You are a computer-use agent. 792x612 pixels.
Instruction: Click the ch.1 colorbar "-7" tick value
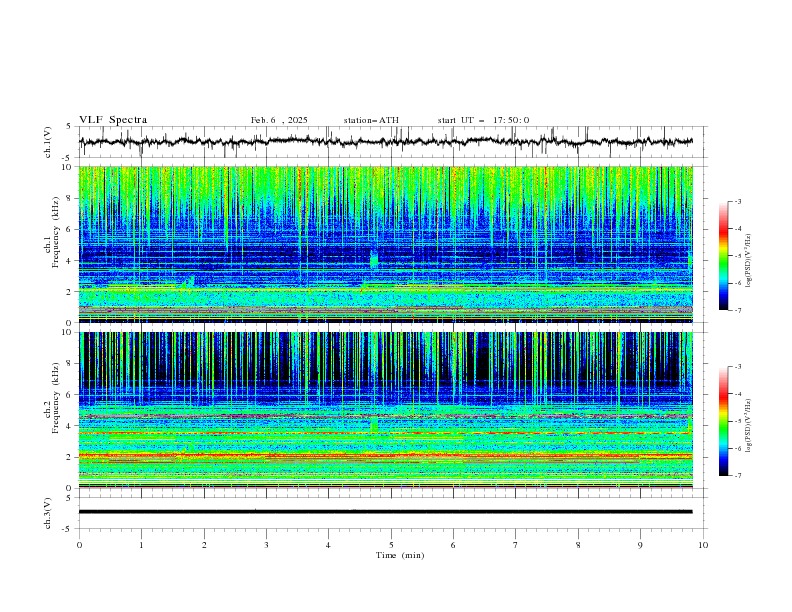point(738,310)
